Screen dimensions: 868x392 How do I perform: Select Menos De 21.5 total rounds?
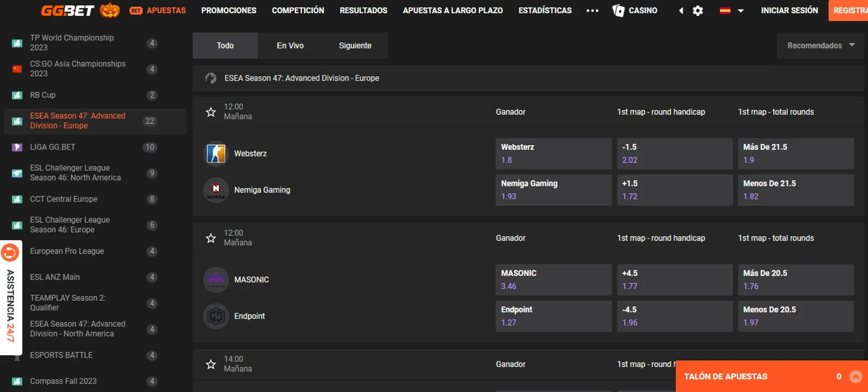796,190
